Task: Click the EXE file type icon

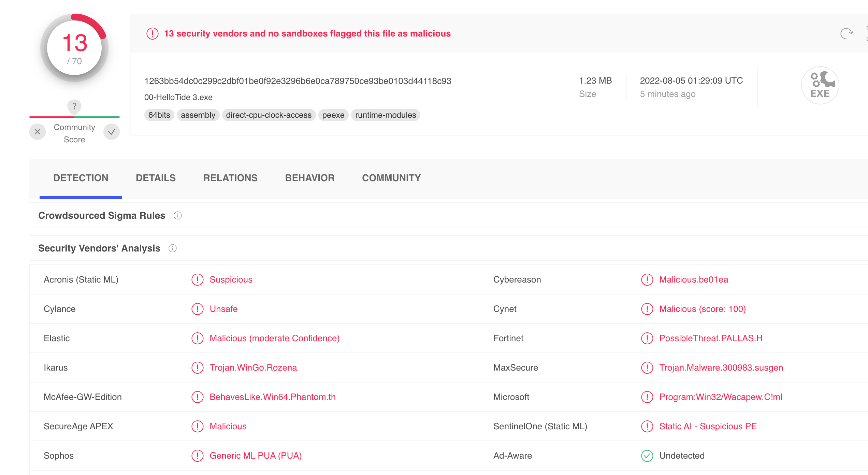Action: [820, 85]
